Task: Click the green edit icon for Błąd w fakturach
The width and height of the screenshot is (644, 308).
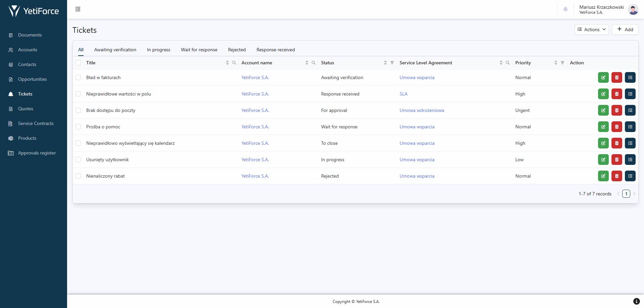Action: click(x=603, y=77)
